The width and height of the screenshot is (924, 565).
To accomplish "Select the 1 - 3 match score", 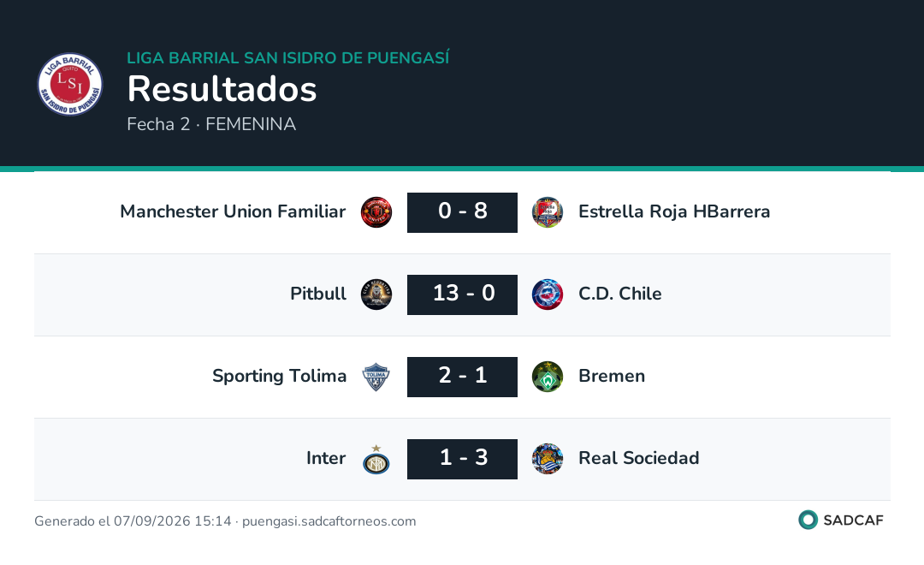I will [x=463, y=459].
